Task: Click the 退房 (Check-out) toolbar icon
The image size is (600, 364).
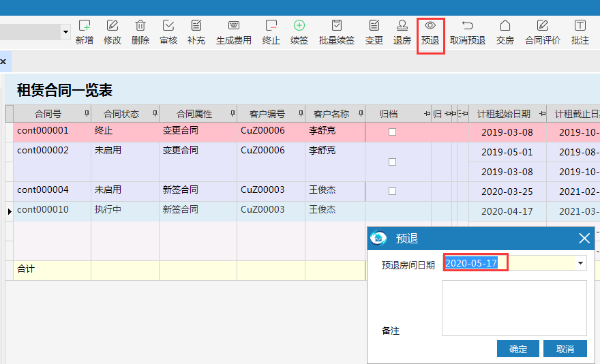Action: pos(402,26)
